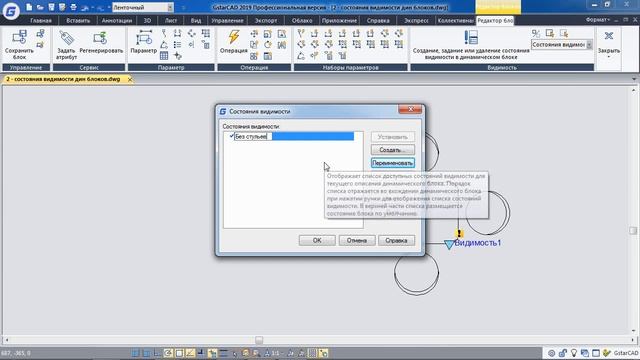Click the make invisible icon in Видимость panel
This screenshot has width=640, height=360.
pos(564,33)
